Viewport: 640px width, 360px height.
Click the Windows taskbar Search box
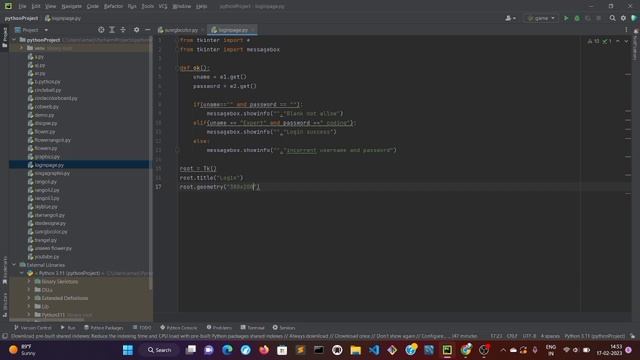[x=160, y=350]
